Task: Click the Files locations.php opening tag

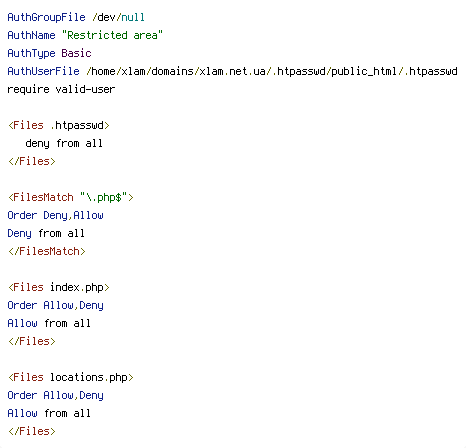Action: pyautogui.click(x=71, y=377)
